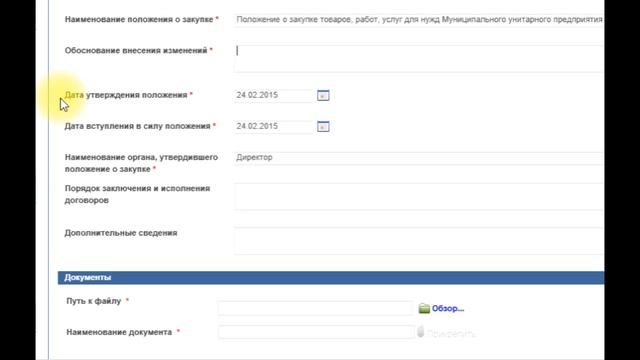Open calendar for Дата вступления в силу положения
The width and height of the screenshot is (640, 360).
click(x=323, y=126)
